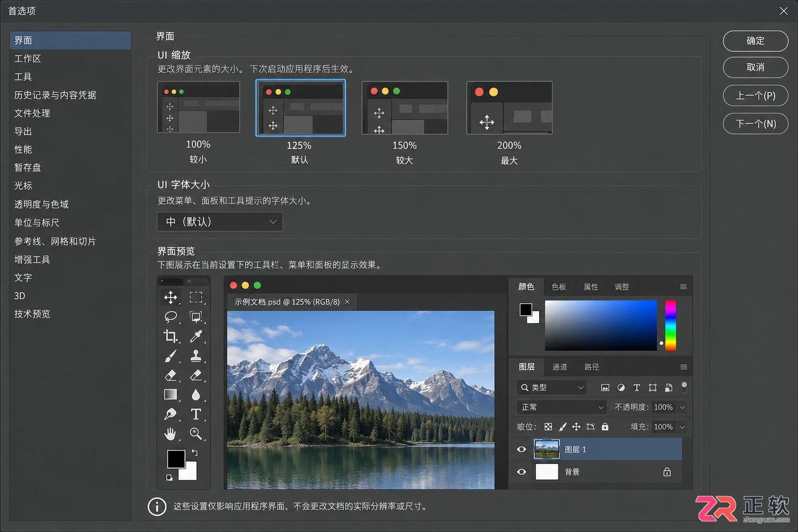Select the Lasso tool
Image resolution: width=798 pixels, height=532 pixels.
coord(171,317)
